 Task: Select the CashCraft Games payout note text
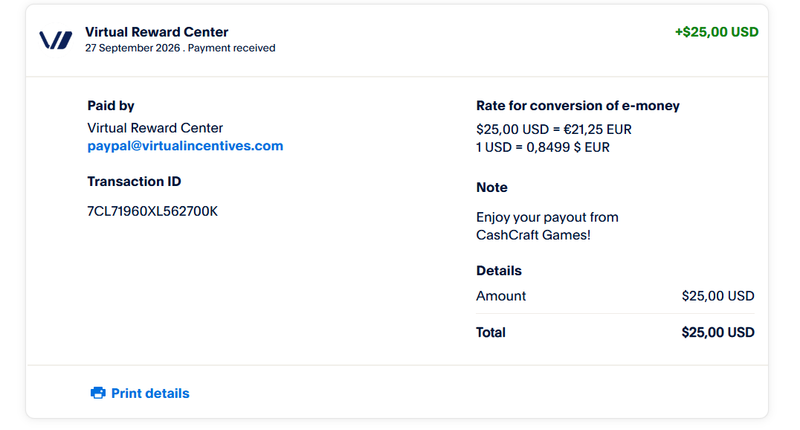547,226
